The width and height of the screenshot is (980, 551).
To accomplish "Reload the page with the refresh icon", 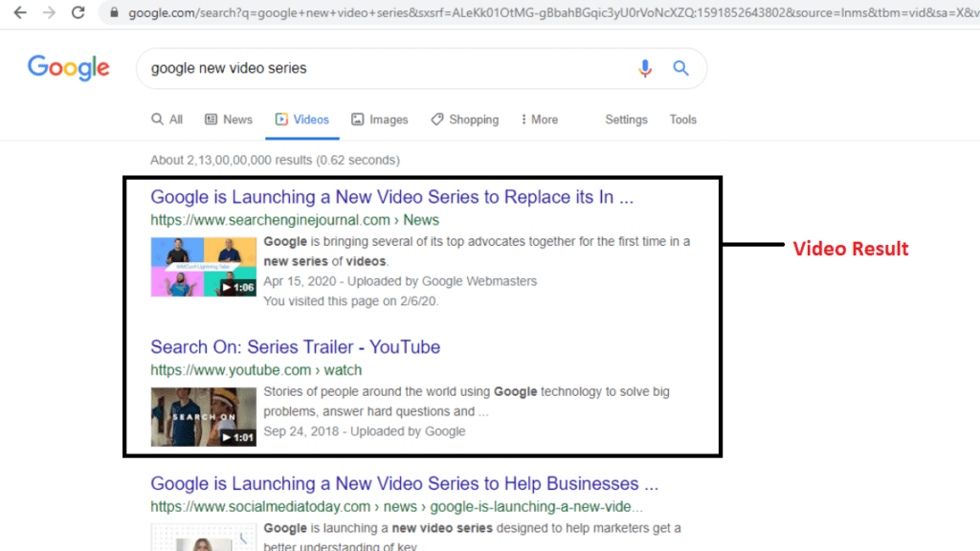I will [x=78, y=12].
